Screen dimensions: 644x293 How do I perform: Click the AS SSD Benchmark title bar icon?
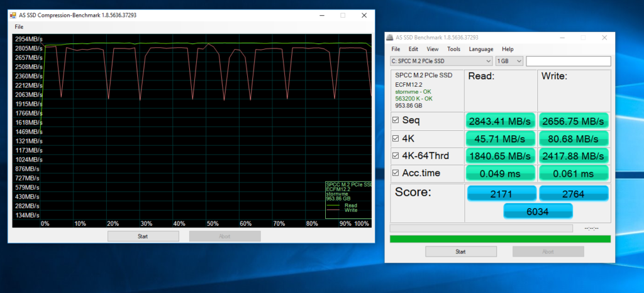[391, 38]
